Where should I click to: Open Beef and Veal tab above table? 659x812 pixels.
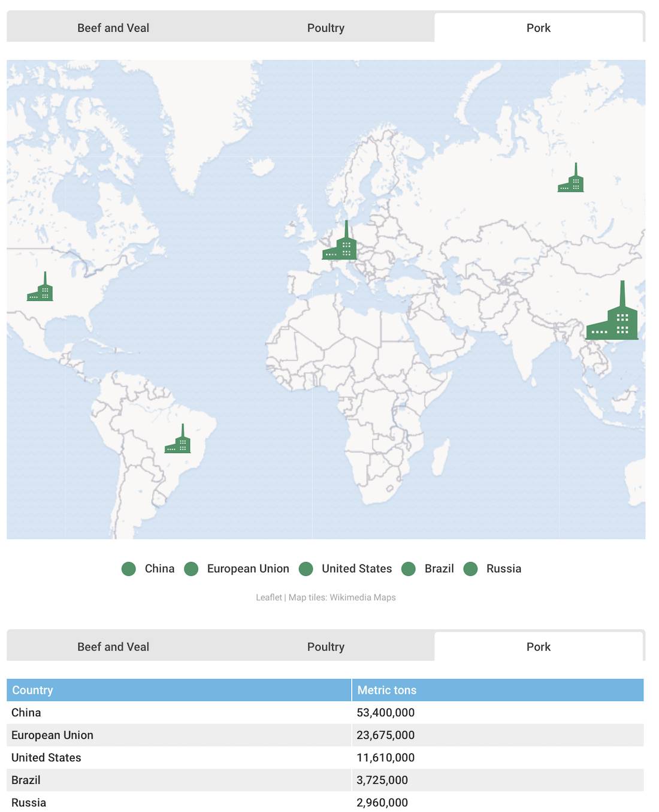(113, 647)
